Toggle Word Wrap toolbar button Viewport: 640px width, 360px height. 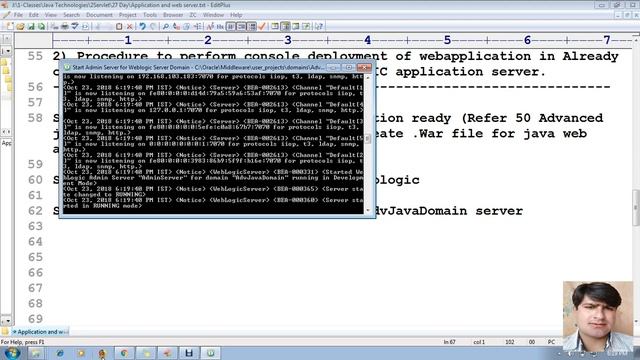coord(231,27)
